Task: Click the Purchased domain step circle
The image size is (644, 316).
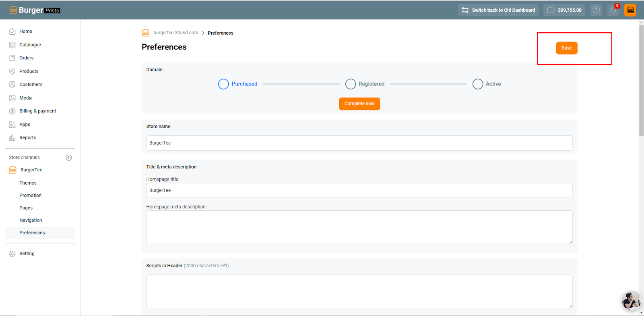Action: pyautogui.click(x=223, y=84)
